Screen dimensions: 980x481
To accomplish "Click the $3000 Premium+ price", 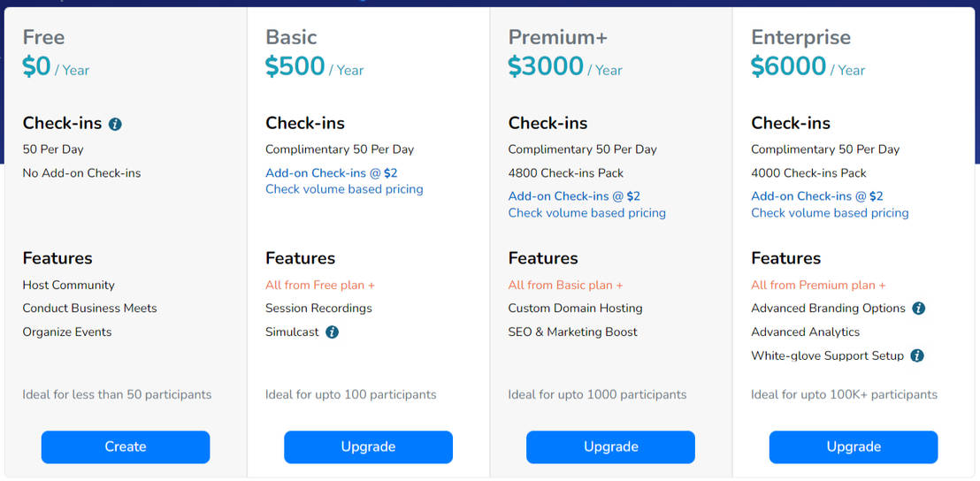I will click(x=546, y=67).
